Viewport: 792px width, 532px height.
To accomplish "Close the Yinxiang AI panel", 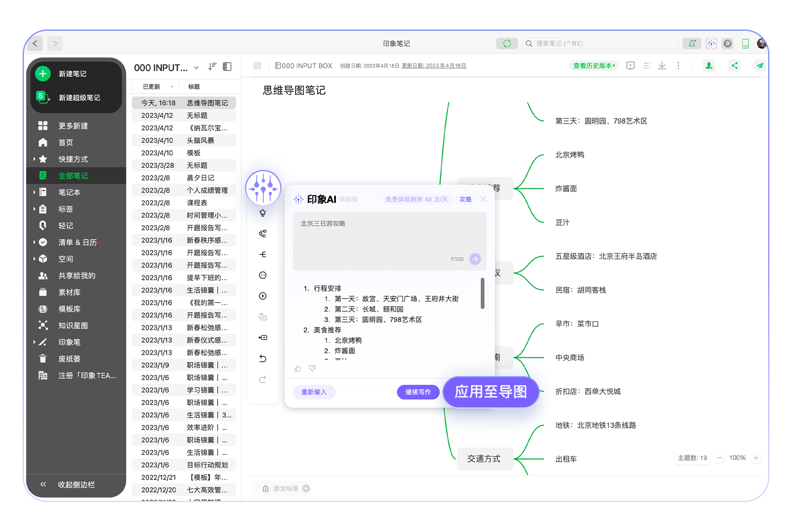I will [483, 199].
